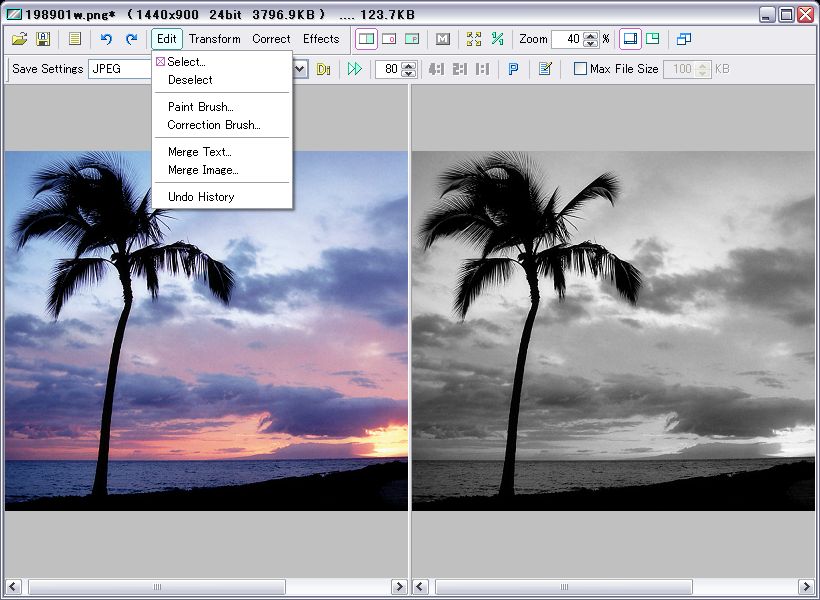Screen dimensions: 820x600
Task: Click the Save file floppy icon
Action: (43, 39)
